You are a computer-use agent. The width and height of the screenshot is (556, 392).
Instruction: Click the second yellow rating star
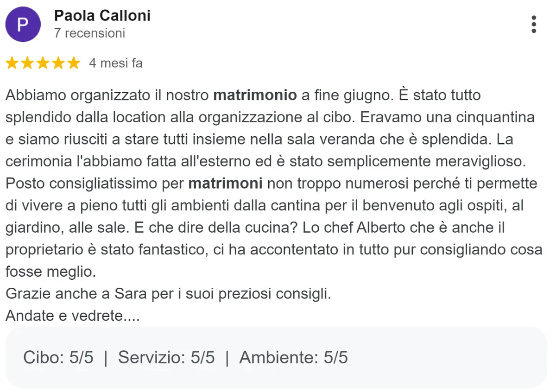(x=28, y=63)
